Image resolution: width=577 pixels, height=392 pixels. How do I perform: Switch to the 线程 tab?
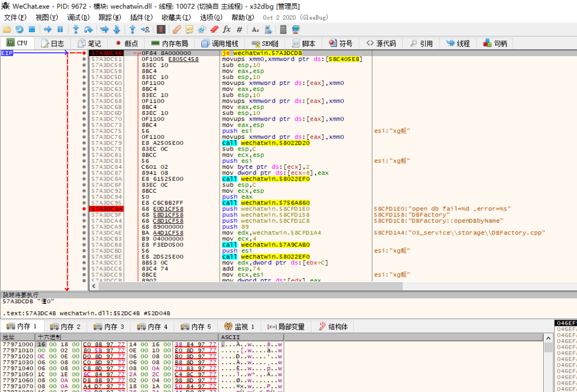(x=458, y=43)
